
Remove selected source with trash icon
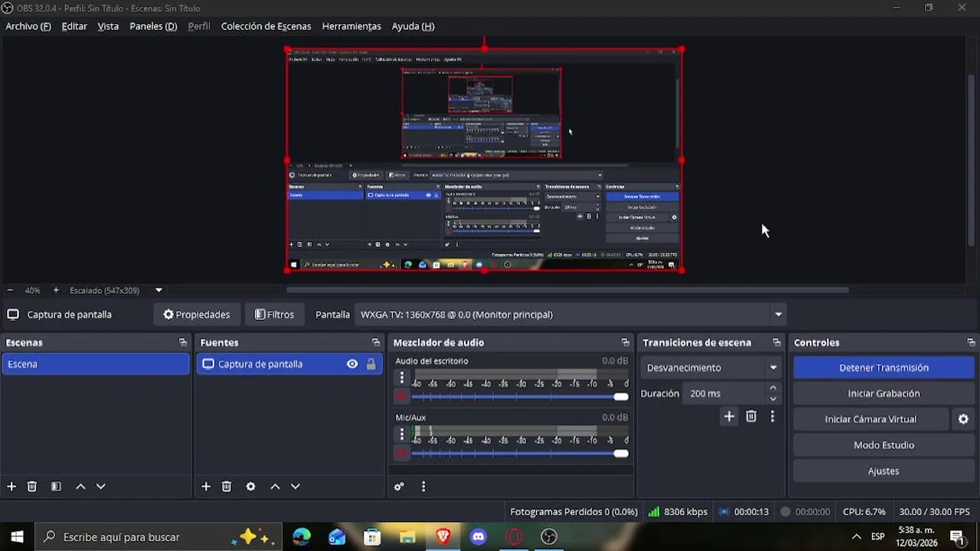pyautogui.click(x=227, y=487)
